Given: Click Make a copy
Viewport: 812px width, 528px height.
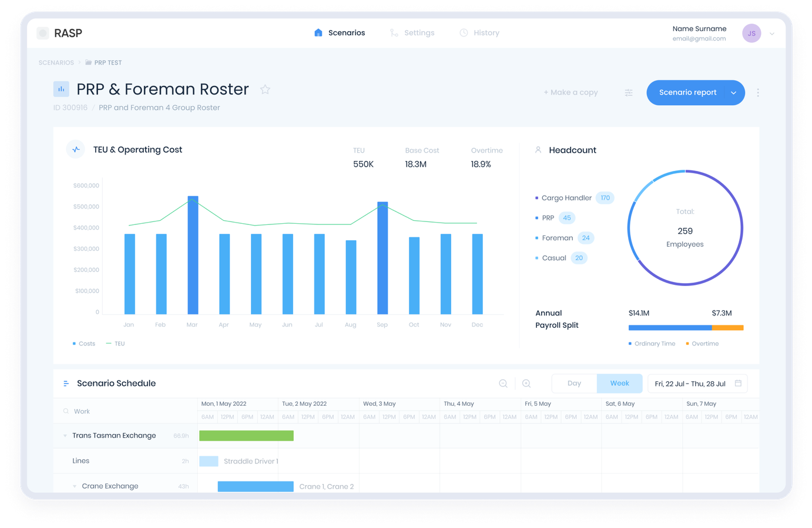Looking at the screenshot, I should point(571,93).
